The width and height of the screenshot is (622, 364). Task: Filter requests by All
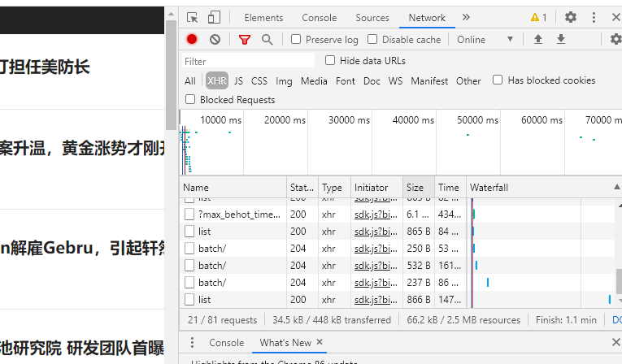tap(190, 81)
